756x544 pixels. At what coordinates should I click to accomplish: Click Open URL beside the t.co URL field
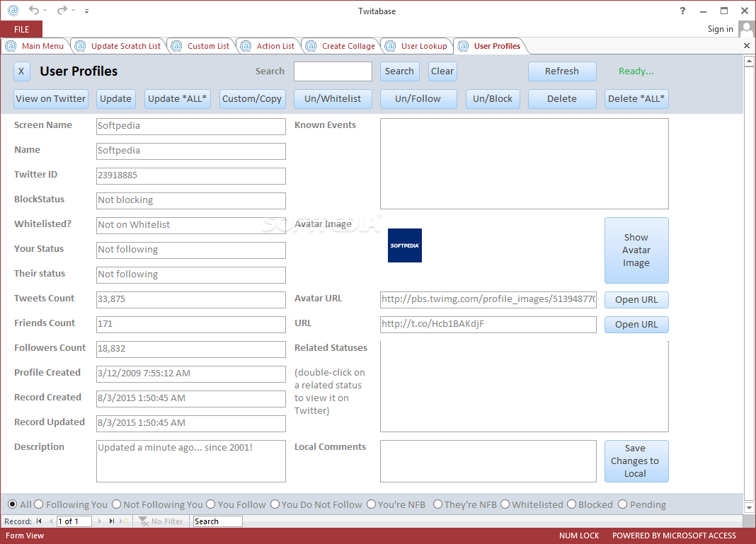tap(636, 325)
